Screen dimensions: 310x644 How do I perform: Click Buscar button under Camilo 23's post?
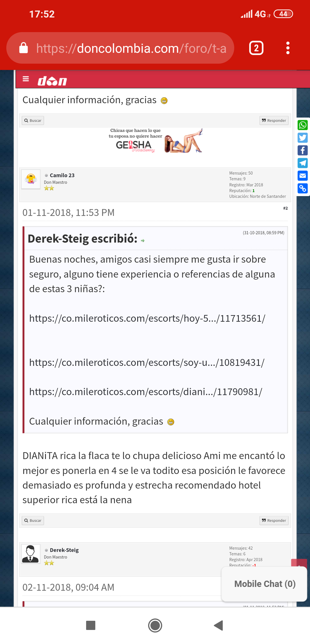tap(33, 520)
